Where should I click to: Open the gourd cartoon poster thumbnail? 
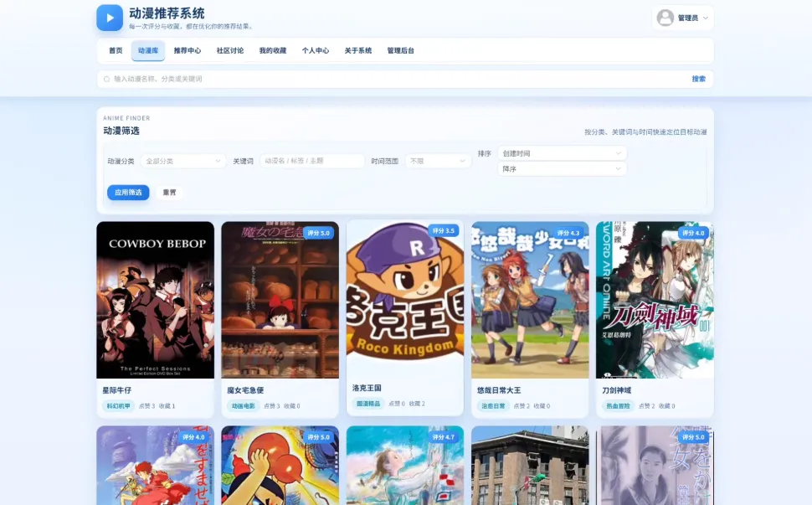point(280,466)
